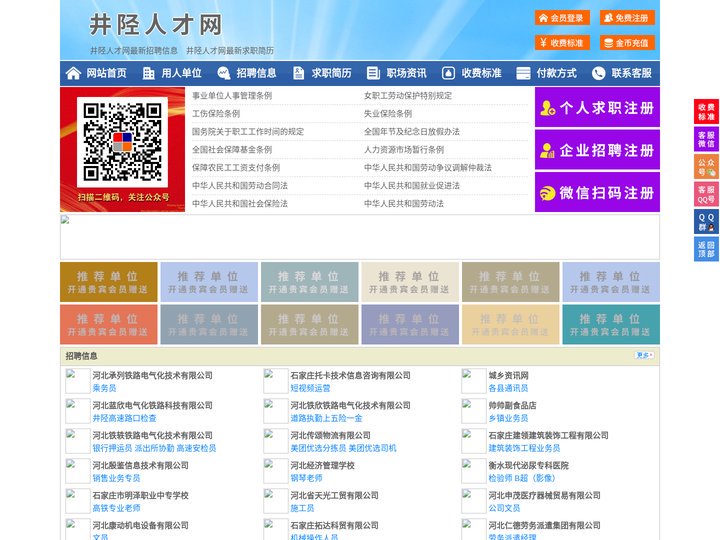This screenshot has height=540, width=720.
Task: Open 职场资讯 nav menu item
Action: pos(406,73)
